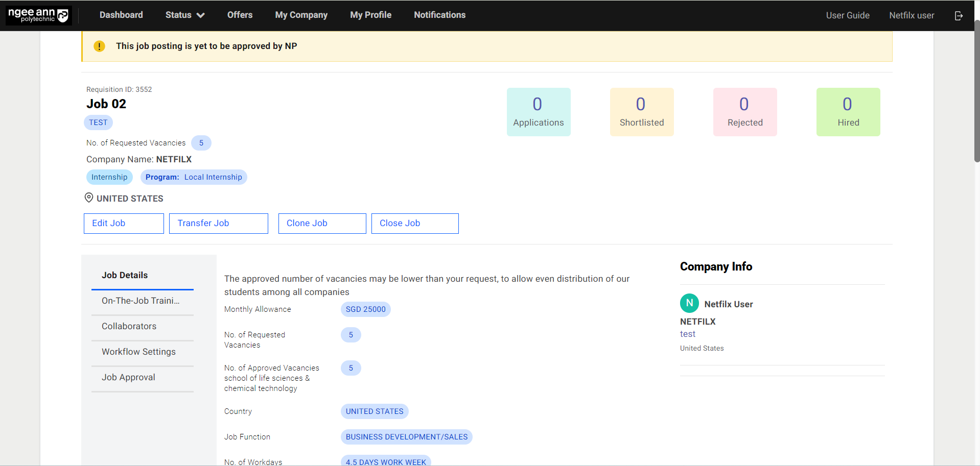Click the Ngee Ann Polytechnic logo
This screenshot has width=980, height=466.
click(x=38, y=15)
